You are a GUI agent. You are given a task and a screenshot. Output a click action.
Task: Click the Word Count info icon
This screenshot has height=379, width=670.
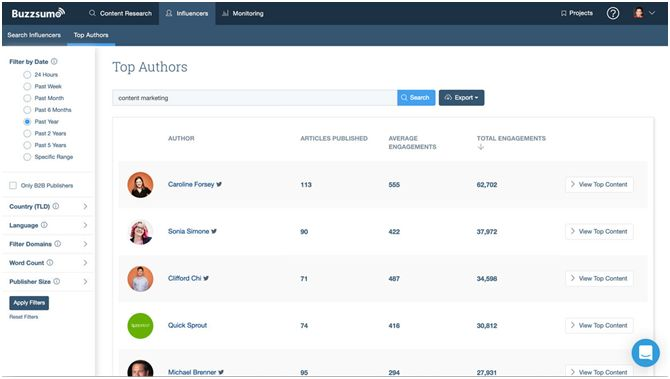50,263
